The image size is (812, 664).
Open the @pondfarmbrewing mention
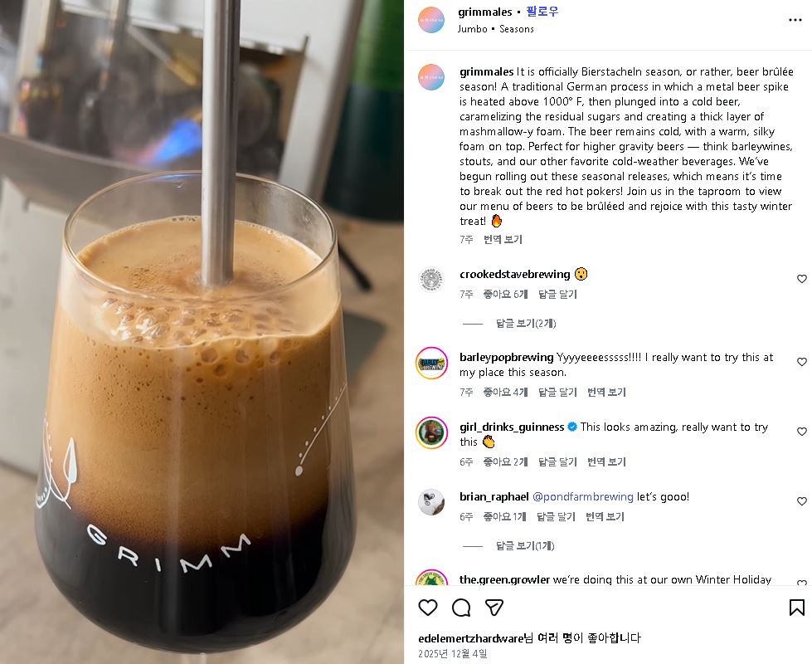tap(582, 496)
